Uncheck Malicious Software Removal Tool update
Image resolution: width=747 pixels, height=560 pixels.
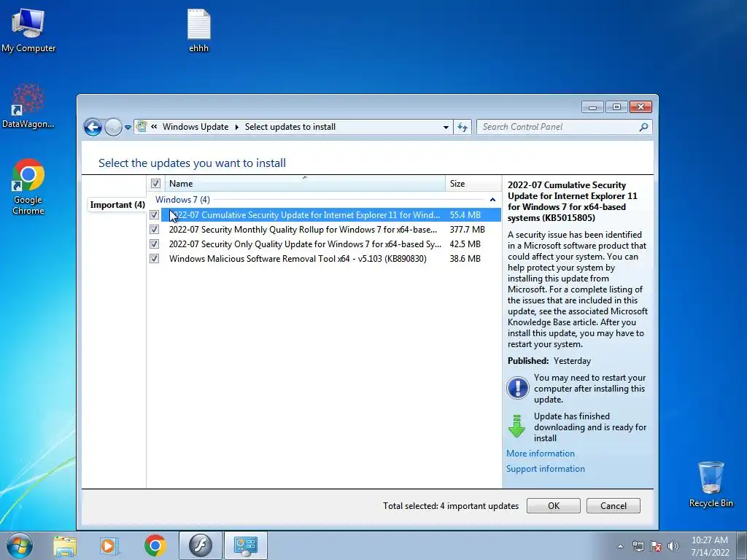coord(155,259)
